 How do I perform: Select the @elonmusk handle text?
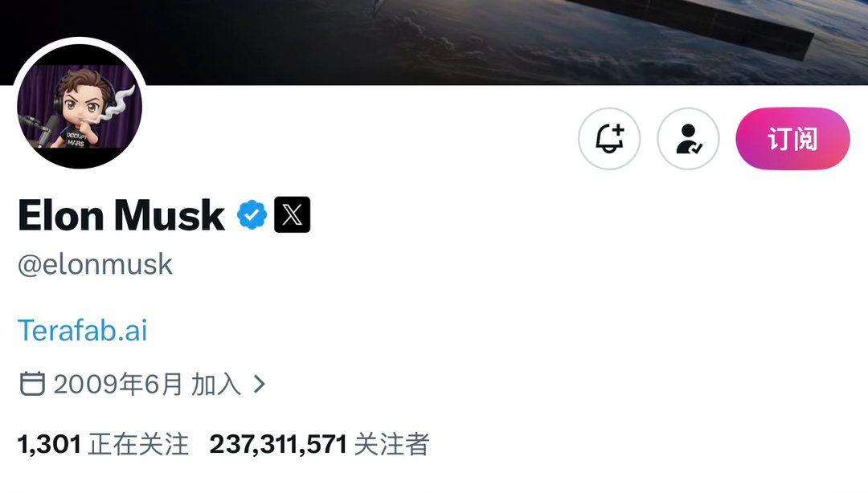tap(95, 264)
